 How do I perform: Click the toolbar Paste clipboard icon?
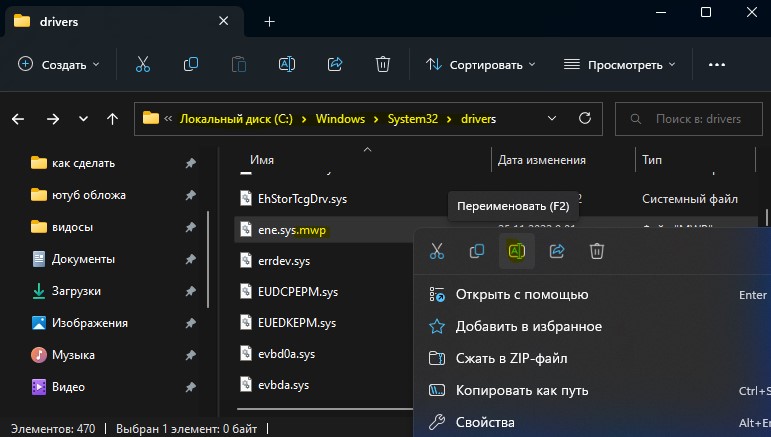[x=238, y=64]
